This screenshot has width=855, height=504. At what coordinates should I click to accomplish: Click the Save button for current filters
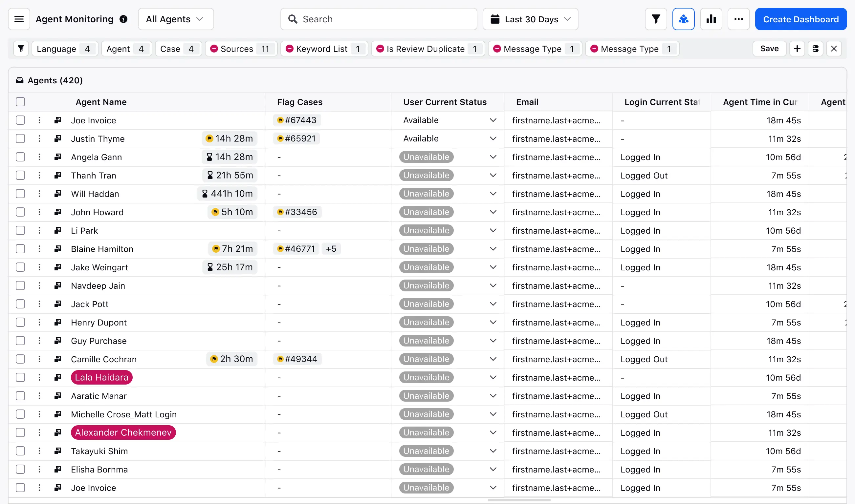point(769,48)
